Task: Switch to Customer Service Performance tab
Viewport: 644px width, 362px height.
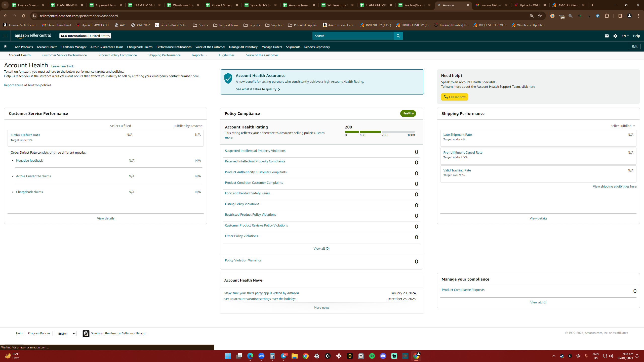Action: click(64, 55)
